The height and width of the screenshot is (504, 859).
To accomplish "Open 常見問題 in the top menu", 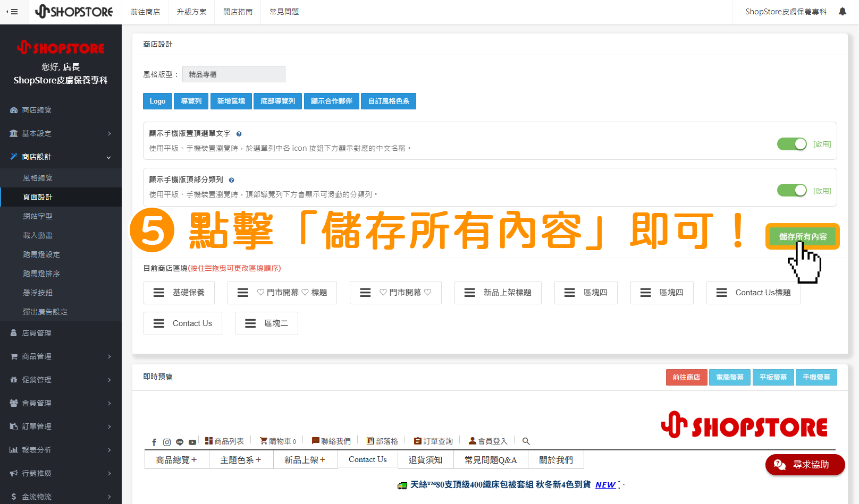I will (284, 12).
